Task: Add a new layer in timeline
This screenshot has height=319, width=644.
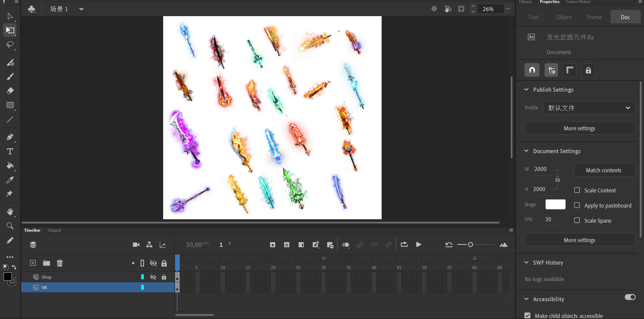Action: coord(33,263)
